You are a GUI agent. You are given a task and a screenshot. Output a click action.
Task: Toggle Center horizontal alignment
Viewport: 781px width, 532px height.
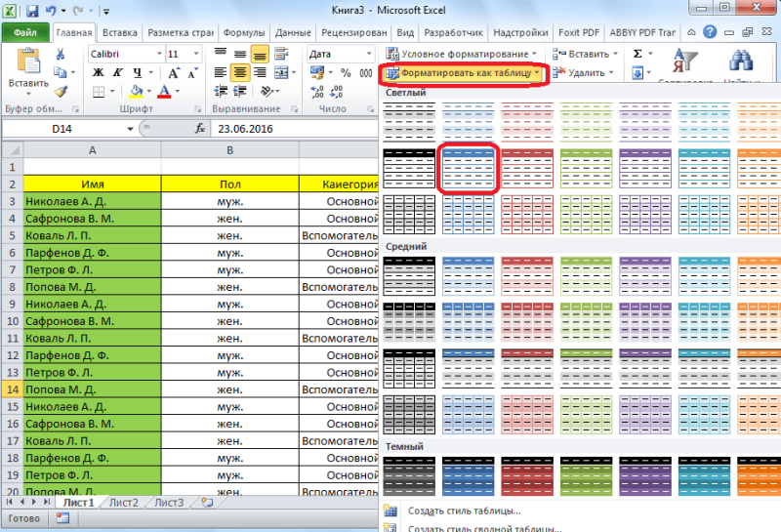240,73
